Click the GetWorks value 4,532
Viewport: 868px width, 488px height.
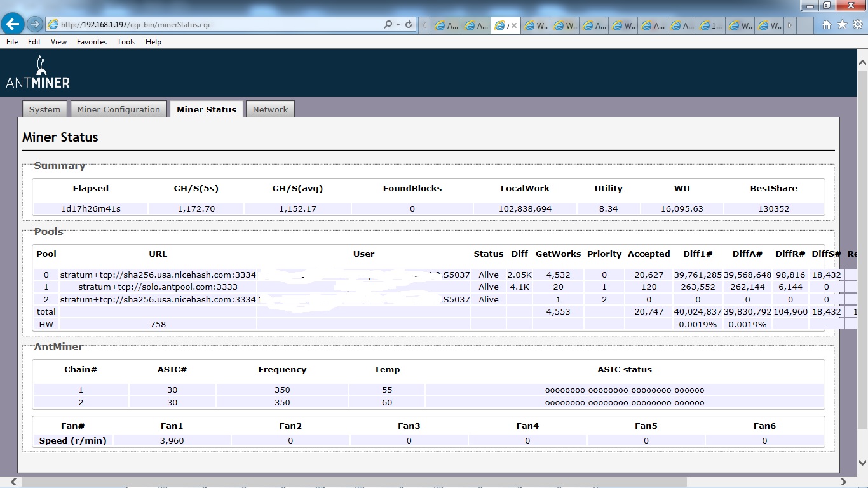pyautogui.click(x=558, y=275)
